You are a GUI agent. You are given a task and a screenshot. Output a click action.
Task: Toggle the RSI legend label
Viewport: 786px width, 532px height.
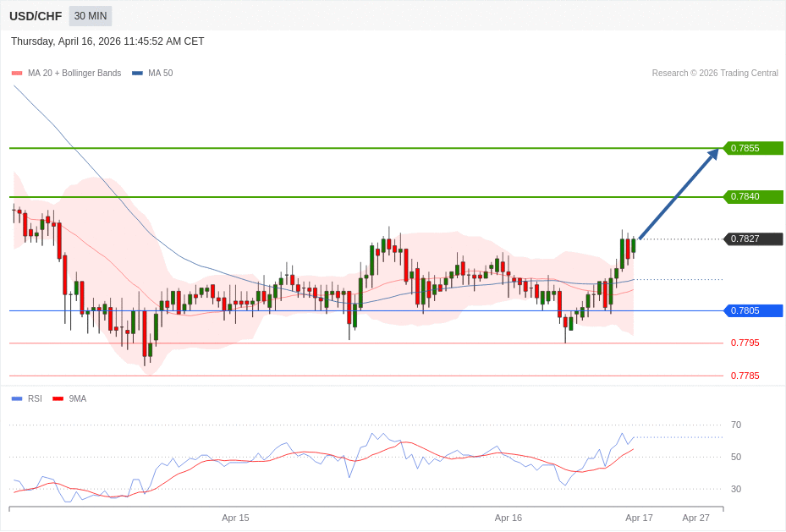35,398
